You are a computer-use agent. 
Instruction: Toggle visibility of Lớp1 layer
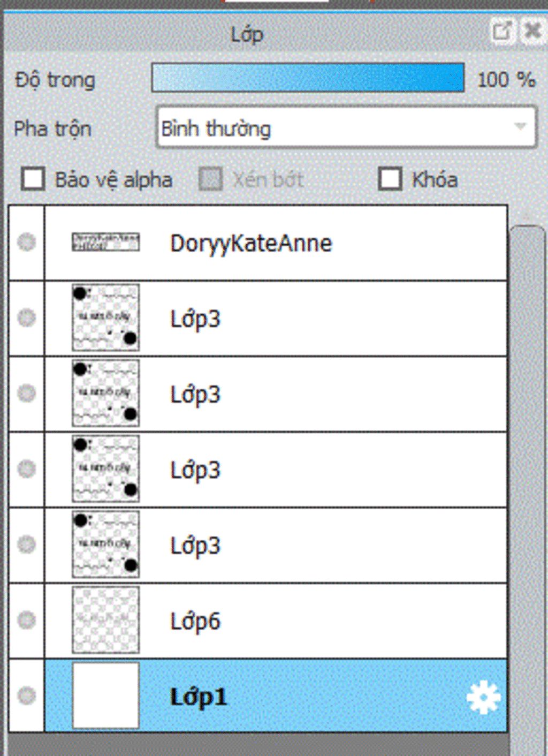26,696
